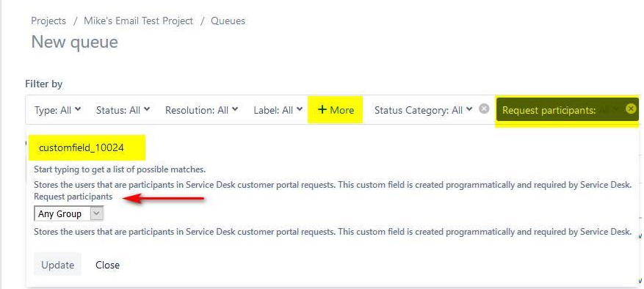Click the arrow on Any Group selector

[x=96, y=213]
